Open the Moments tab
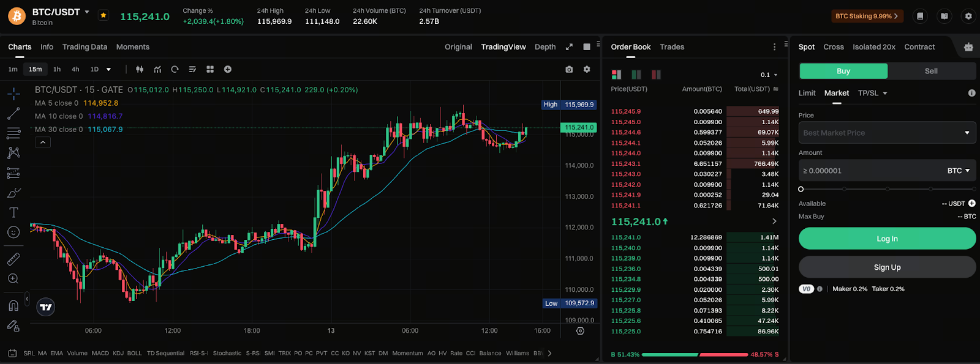This screenshot has height=364, width=980. tap(133, 46)
